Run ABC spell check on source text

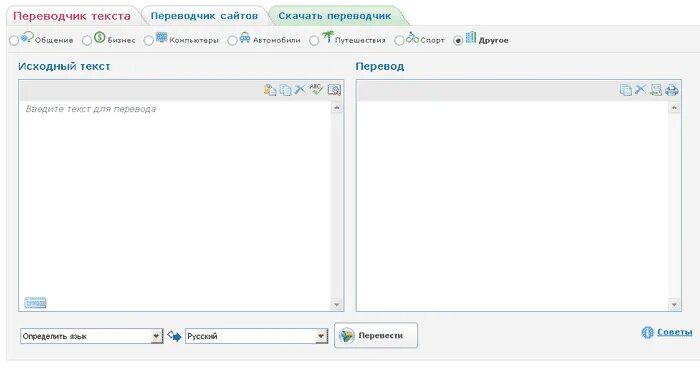click(x=316, y=89)
